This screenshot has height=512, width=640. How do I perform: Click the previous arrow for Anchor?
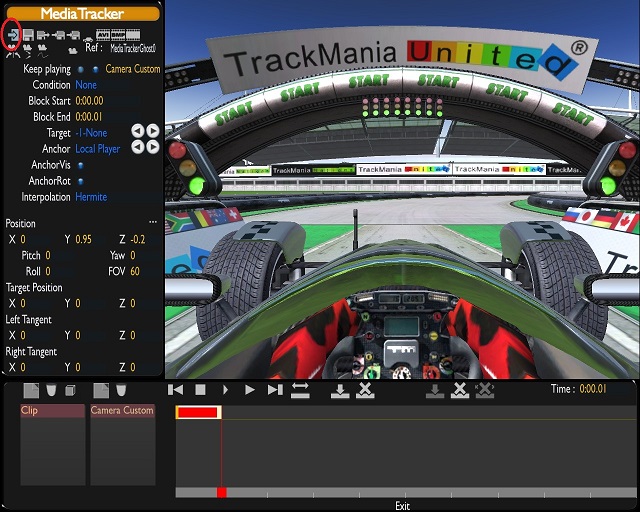coord(138,147)
